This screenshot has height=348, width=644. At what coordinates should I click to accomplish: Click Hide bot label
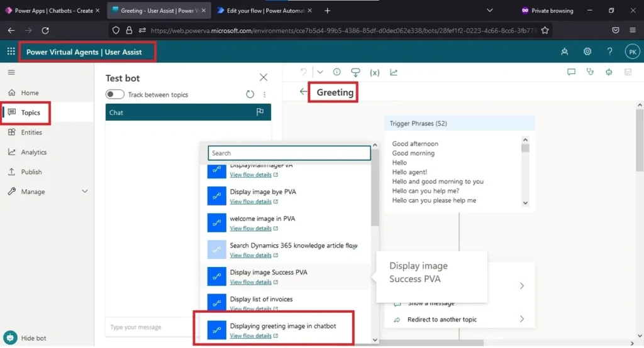point(34,338)
